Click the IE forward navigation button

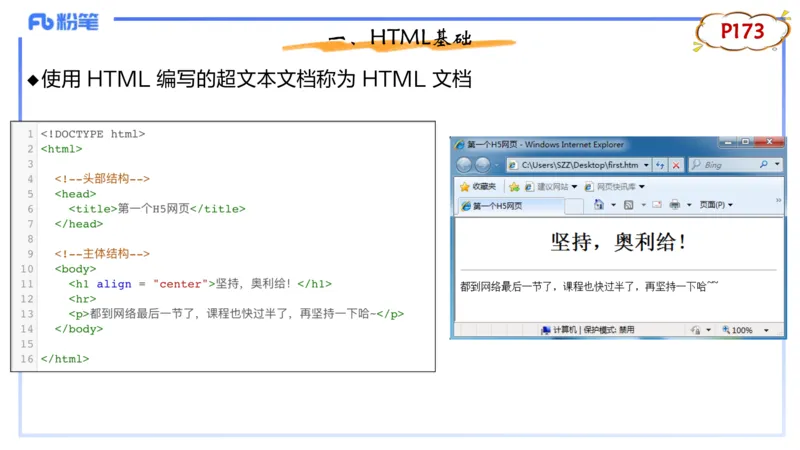pyautogui.click(x=483, y=165)
